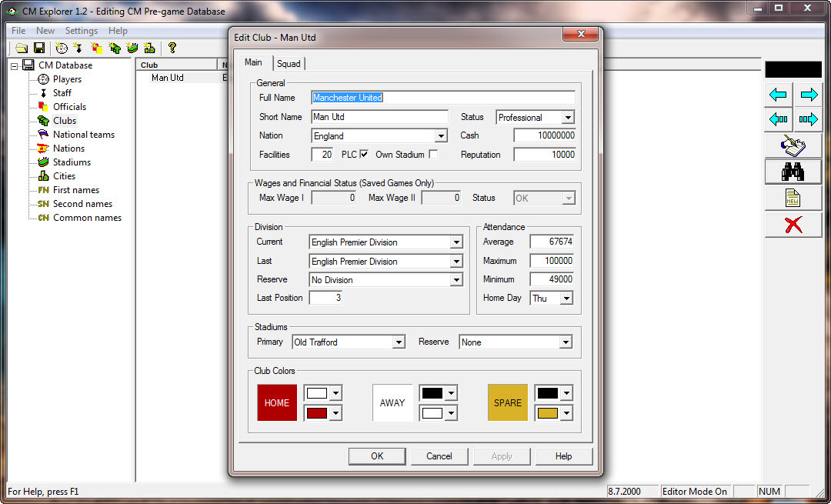The width and height of the screenshot is (831, 504).
Task: Click the OK button
Action: [377, 456]
